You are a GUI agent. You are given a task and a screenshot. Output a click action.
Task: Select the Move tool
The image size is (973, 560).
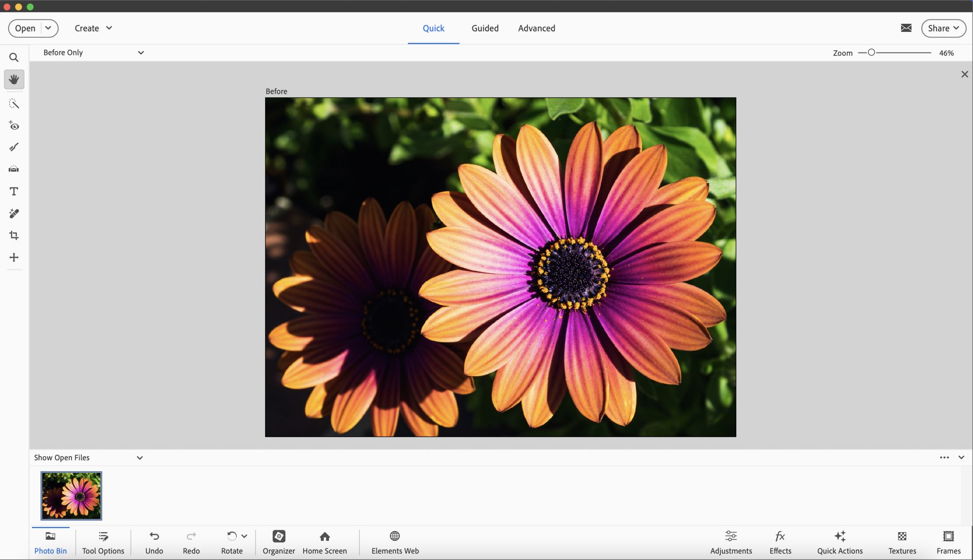click(x=14, y=257)
